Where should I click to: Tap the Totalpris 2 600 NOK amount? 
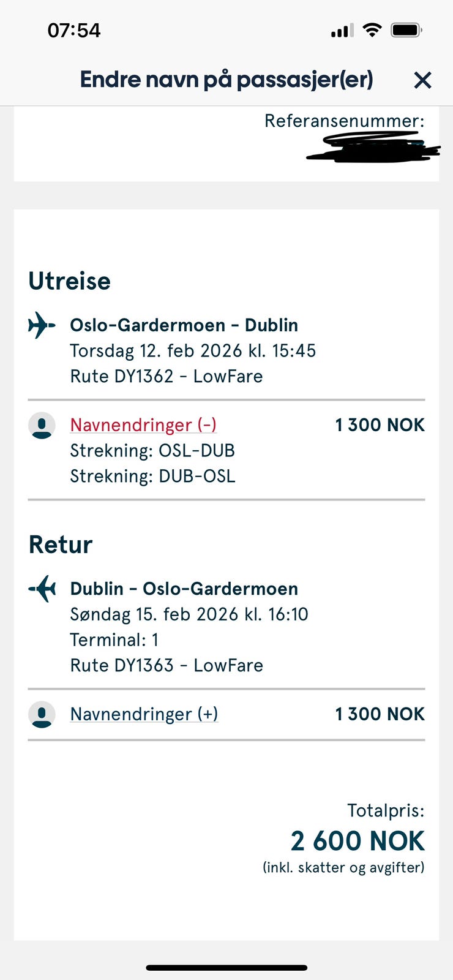358,841
